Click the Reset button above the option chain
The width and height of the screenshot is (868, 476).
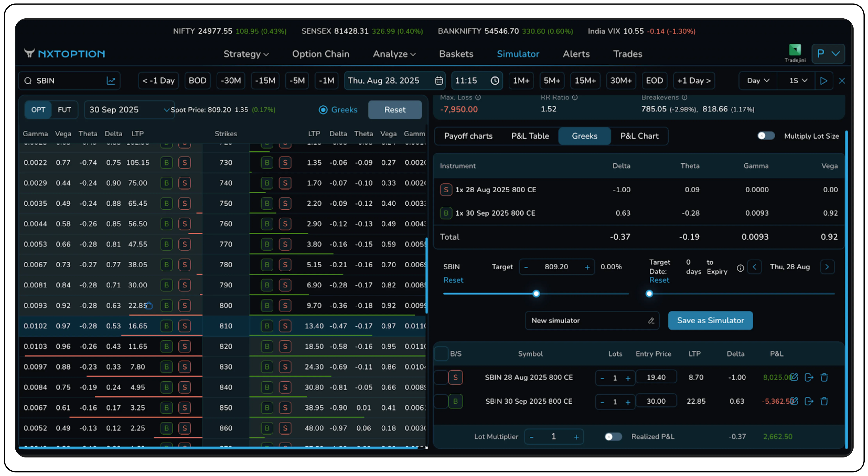click(395, 110)
